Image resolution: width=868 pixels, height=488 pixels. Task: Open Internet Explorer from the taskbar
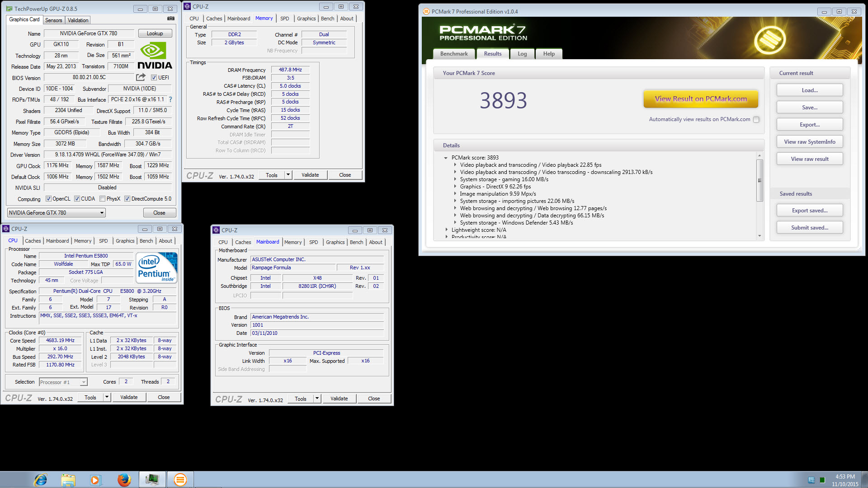pos(41,479)
